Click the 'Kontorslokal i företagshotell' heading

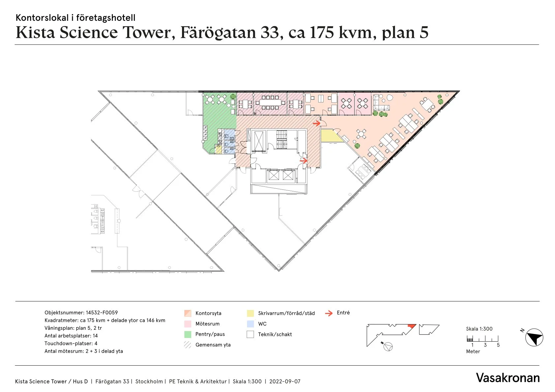(x=76, y=18)
